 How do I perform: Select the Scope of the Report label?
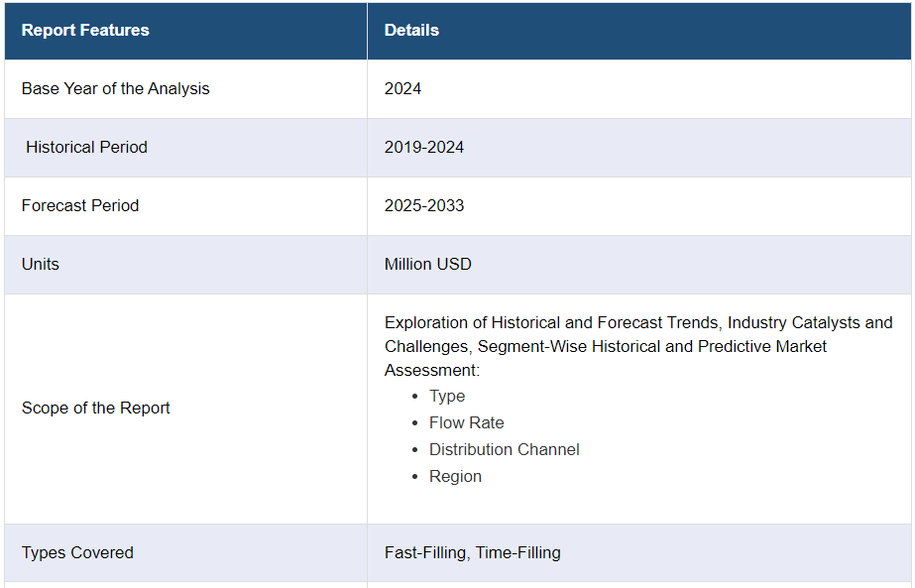pos(96,409)
